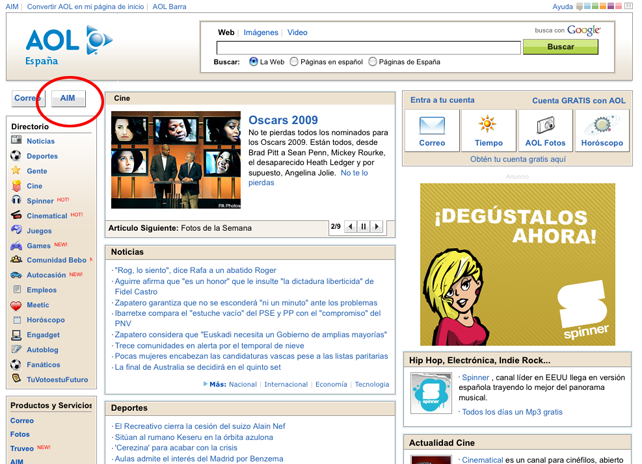Click the Horóscopo calendar icon in Directorio
Screen dimensions: 642x464
[x=17, y=319]
